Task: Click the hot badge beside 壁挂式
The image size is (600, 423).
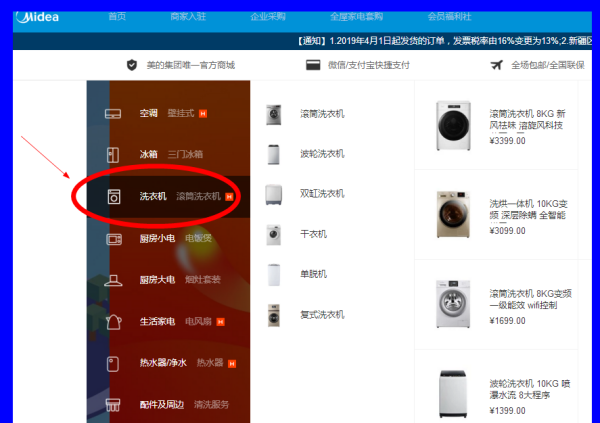Action: coord(203,114)
